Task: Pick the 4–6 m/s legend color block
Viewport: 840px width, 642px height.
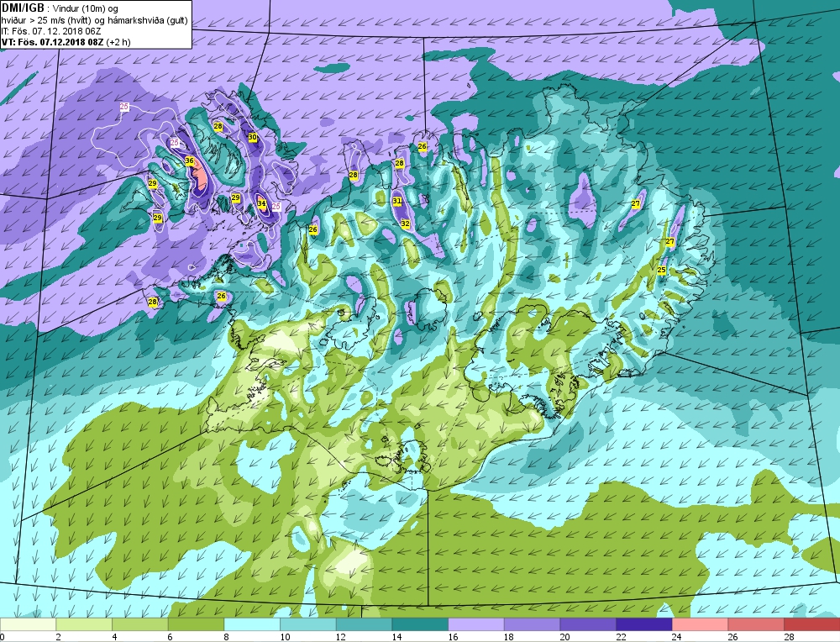Action: [139, 624]
